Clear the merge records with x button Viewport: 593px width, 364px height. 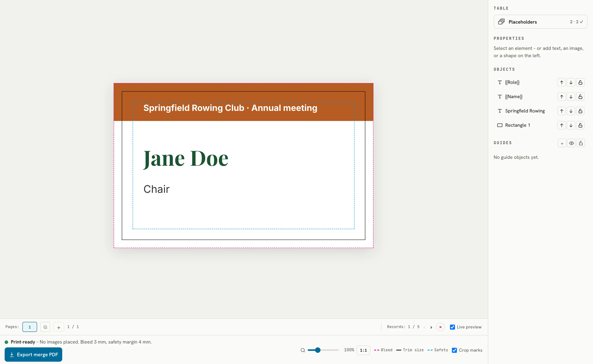pyautogui.click(x=440, y=327)
